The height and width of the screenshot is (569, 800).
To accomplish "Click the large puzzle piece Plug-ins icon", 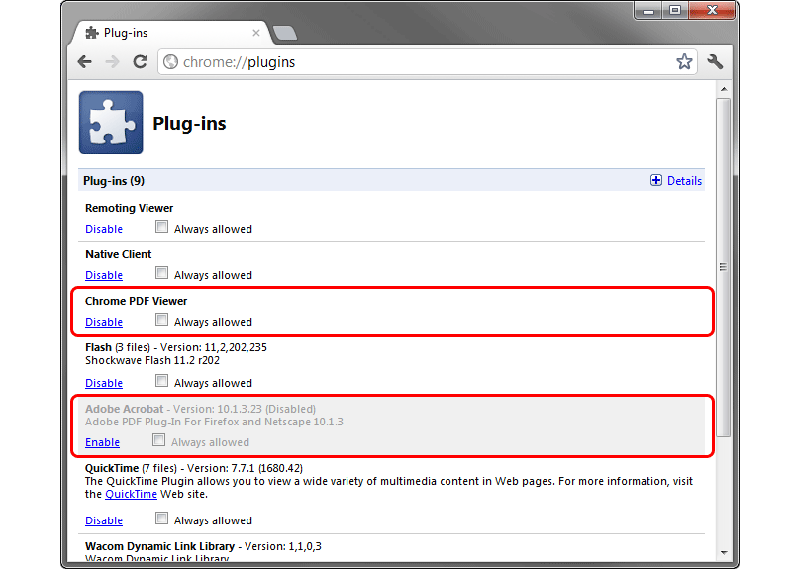I will point(111,122).
